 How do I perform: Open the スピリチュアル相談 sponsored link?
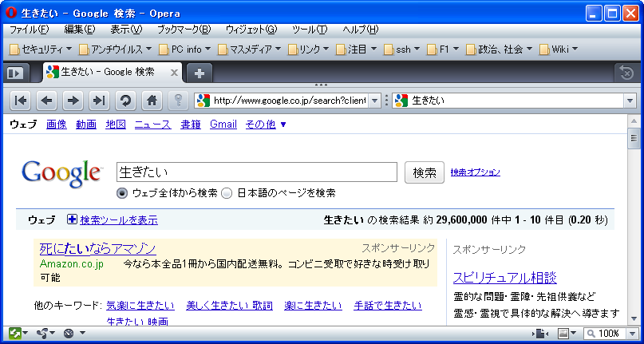(x=505, y=278)
